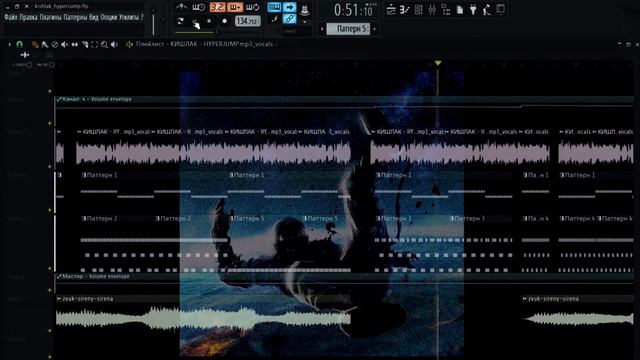640x360 pixels.
Task: Open the Плагины menu
Action: (51, 18)
